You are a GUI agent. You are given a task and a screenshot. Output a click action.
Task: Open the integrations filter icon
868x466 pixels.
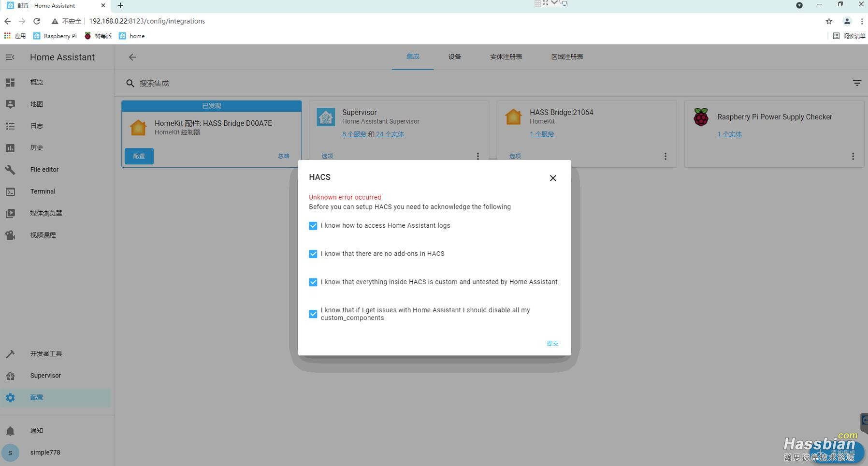pos(857,83)
